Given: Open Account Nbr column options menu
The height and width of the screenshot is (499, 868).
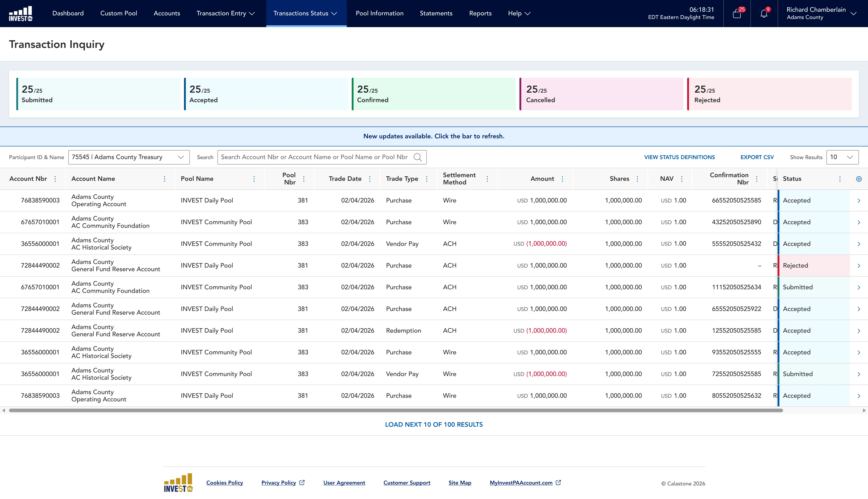Looking at the screenshot, I should (55, 179).
